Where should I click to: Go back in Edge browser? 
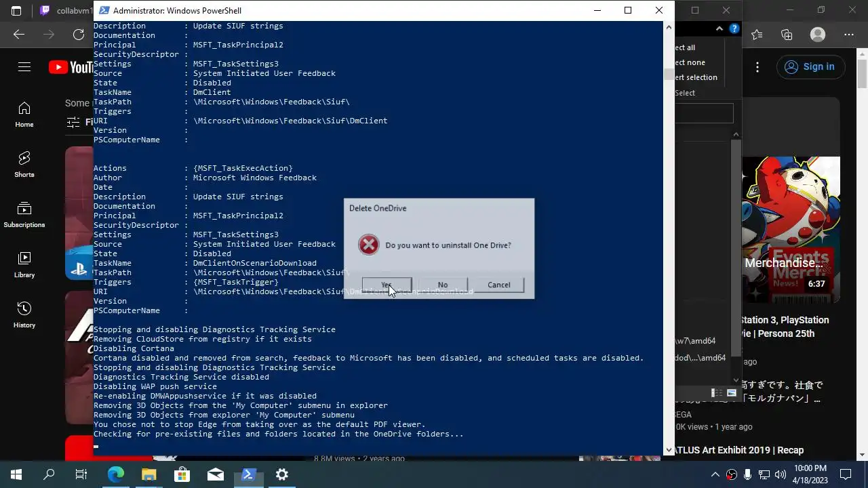pos(19,35)
